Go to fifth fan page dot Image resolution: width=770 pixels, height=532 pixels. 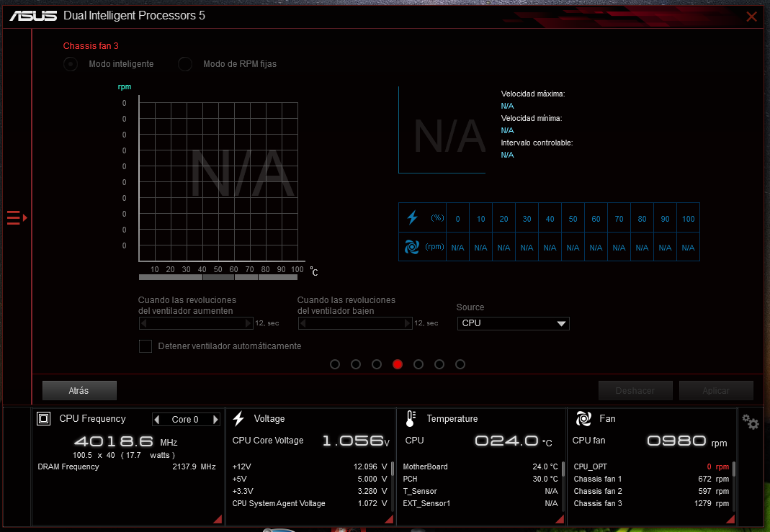click(418, 364)
